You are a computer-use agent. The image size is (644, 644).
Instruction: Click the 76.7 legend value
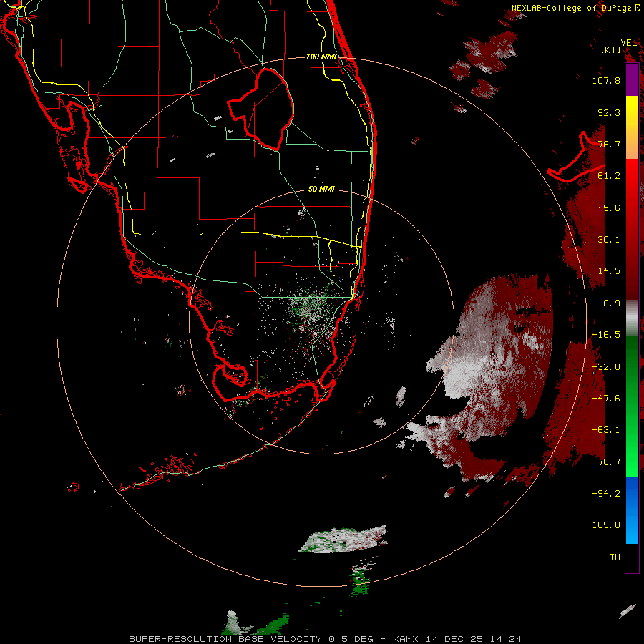pos(609,144)
